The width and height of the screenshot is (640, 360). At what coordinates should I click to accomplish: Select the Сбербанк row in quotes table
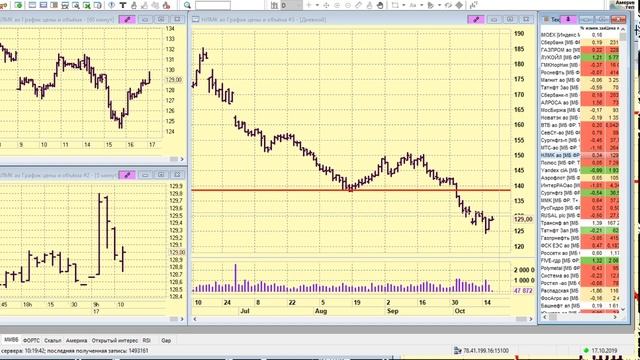[580, 42]
